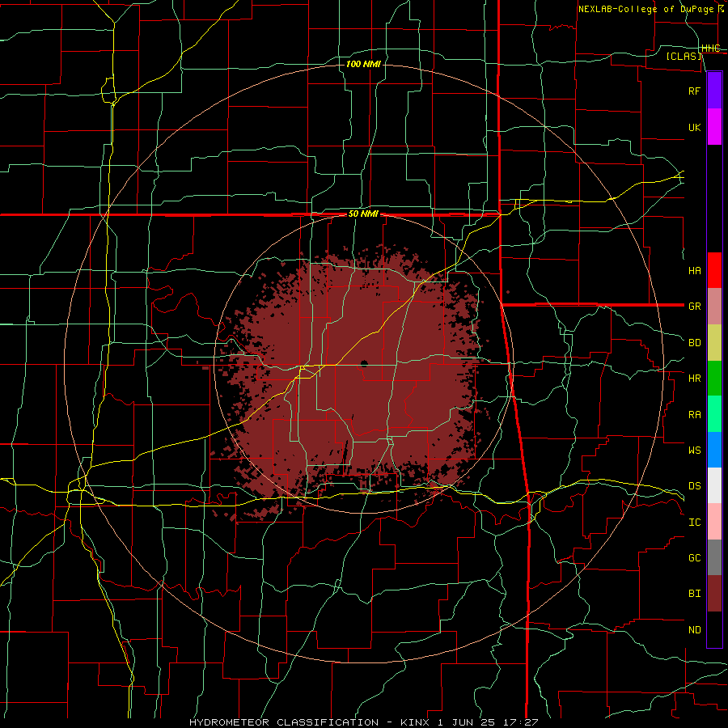Screen dimensions: 728x728
Task: Click the "1 JUN 25" date text
Action: click(x=468, y=722)
